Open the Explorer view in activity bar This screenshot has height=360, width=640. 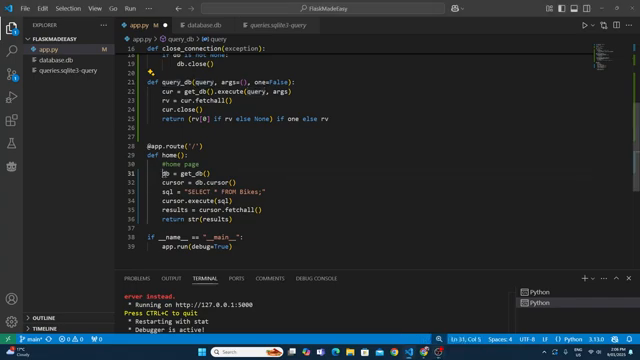point(11,28)
